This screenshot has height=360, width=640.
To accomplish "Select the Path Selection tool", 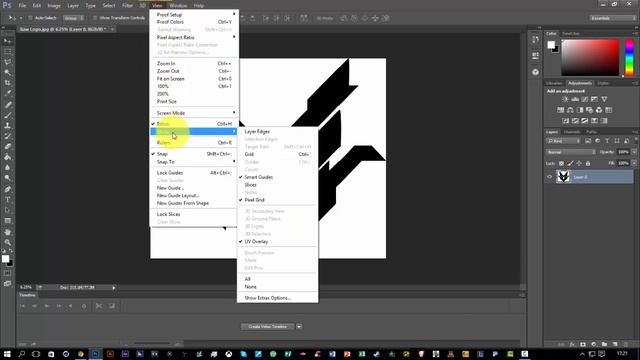I will coord(8,210).
